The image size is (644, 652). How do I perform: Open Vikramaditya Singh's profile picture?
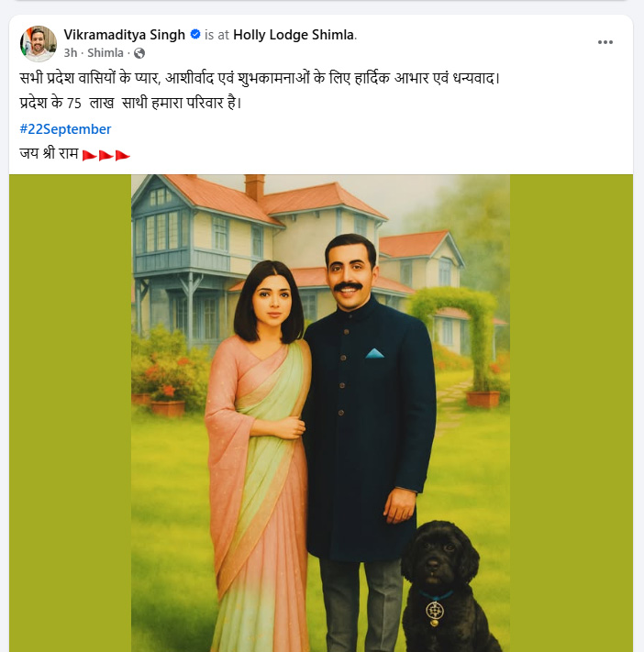coord(39,43)
